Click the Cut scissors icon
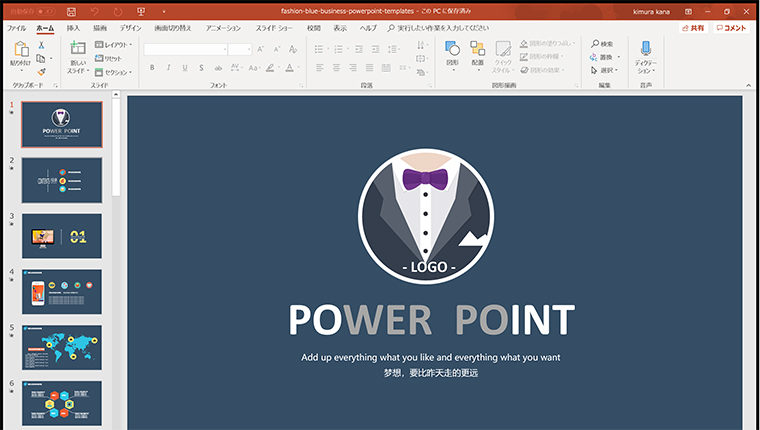The height and width of the screenshot is (430, 760). pos(41,45)
